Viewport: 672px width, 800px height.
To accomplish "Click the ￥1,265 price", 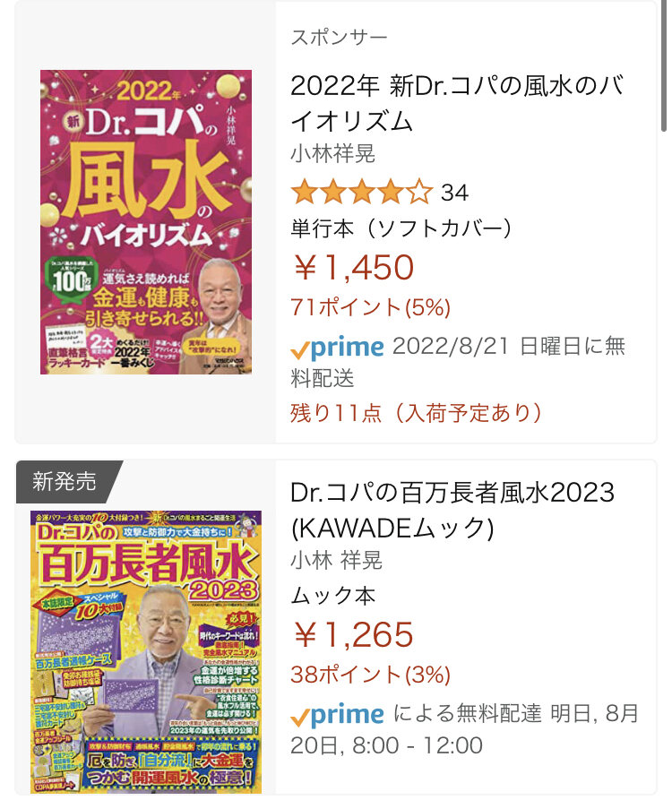I will (353, 634).
